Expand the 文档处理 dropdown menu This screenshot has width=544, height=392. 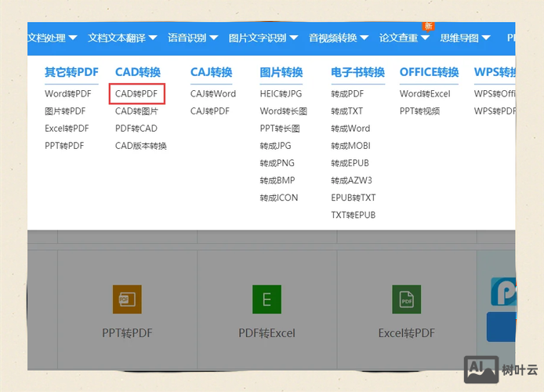click(52, 38)
